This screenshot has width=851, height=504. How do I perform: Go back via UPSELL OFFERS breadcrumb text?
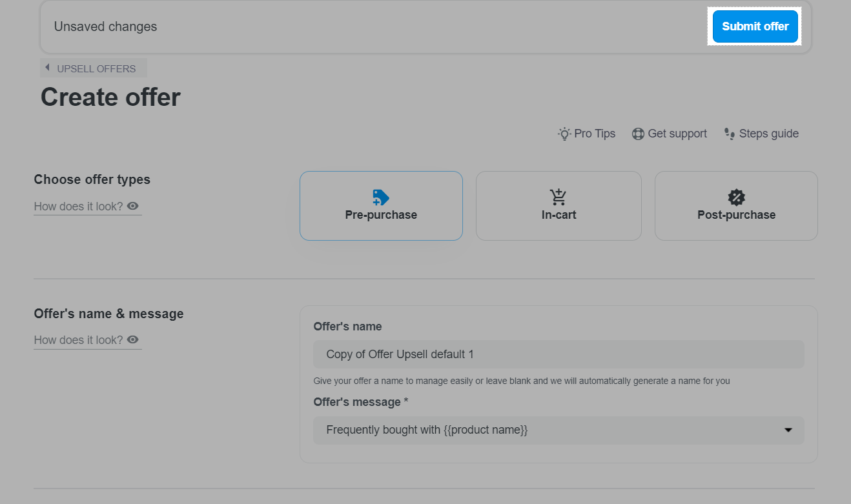coord(96,68)
